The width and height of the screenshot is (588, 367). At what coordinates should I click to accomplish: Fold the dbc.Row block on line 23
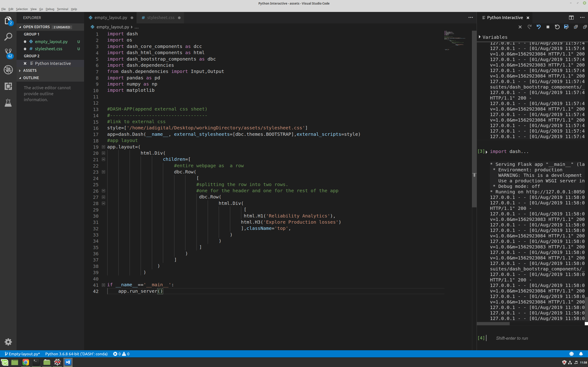(103, 172)
